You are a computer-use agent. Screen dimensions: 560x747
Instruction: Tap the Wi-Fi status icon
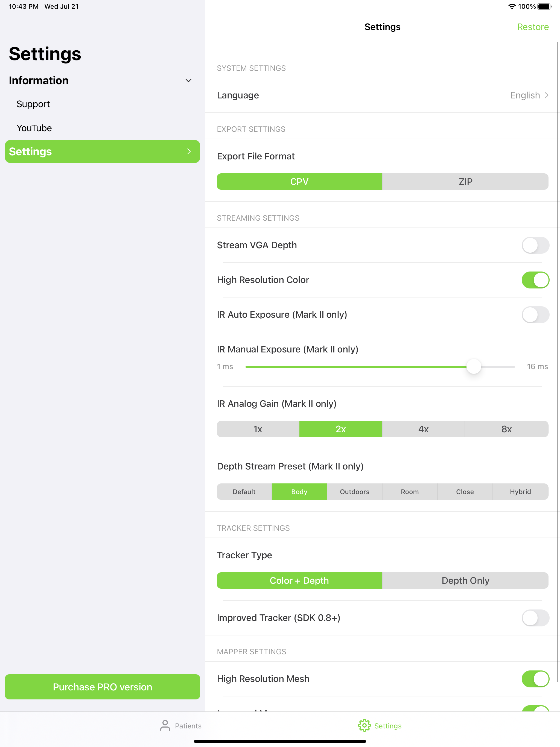click(512, 6)
